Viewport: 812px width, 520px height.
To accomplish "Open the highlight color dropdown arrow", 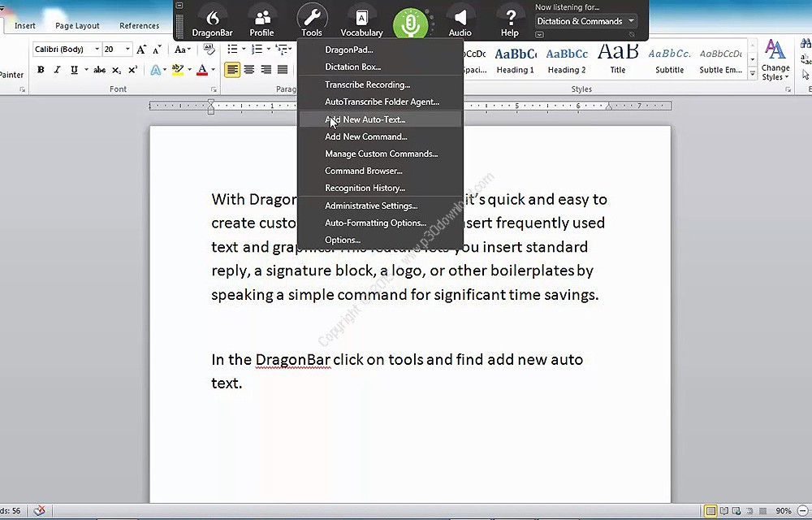I will click(189, 70).
